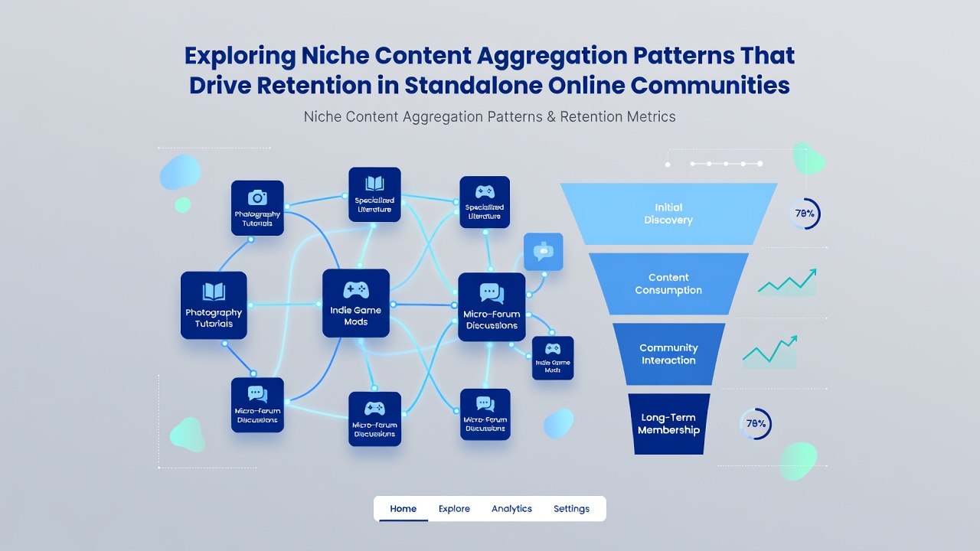
Task: Click the open-book icon on large Photography Tutorials node
Action: [214, 292]
